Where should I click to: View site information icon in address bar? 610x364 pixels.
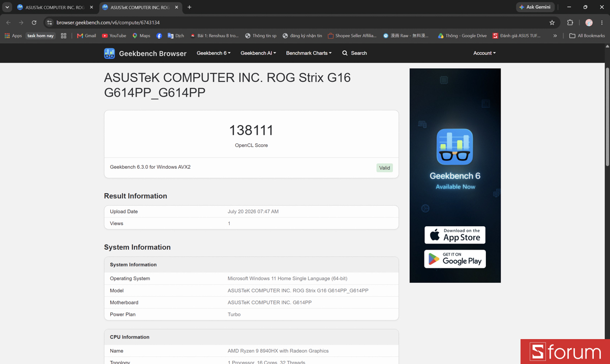pos(49,22)
